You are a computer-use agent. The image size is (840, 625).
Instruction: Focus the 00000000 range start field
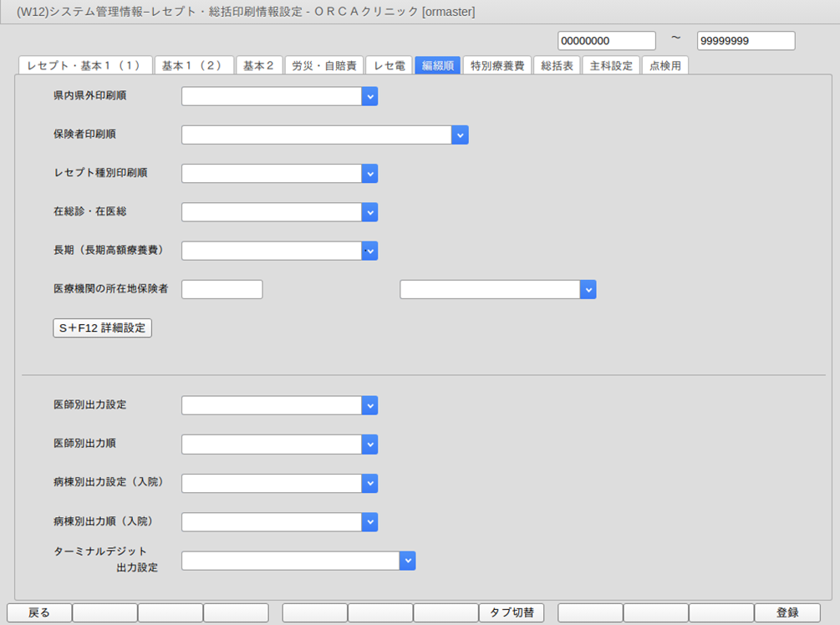pyautogui.click(x=606, y=41)
